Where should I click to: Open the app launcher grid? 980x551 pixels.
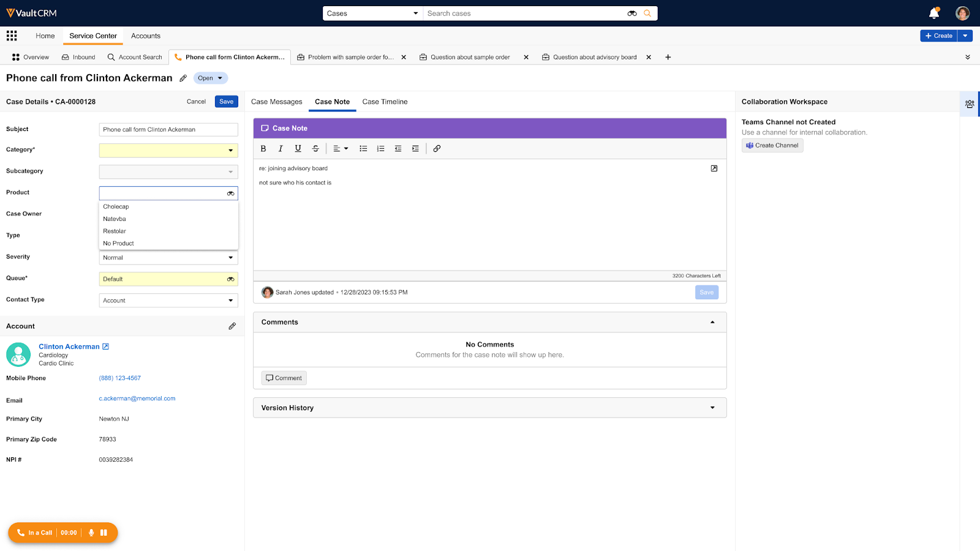[x=12, y=36]
